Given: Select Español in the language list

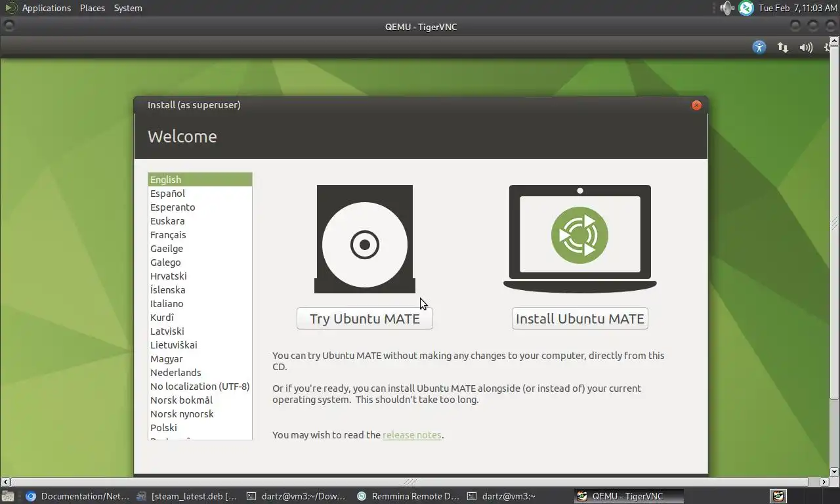Looking at the screenshot, I should click(200, 194).
